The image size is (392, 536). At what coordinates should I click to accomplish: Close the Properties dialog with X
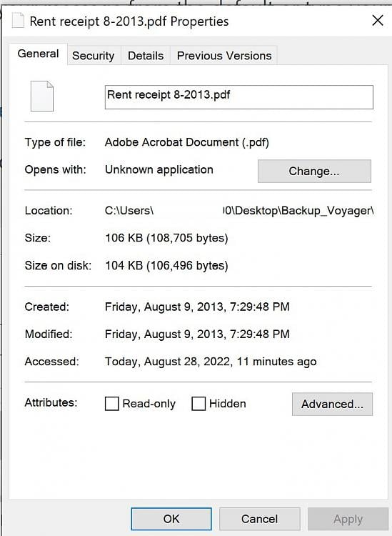(x=377, y=21)
